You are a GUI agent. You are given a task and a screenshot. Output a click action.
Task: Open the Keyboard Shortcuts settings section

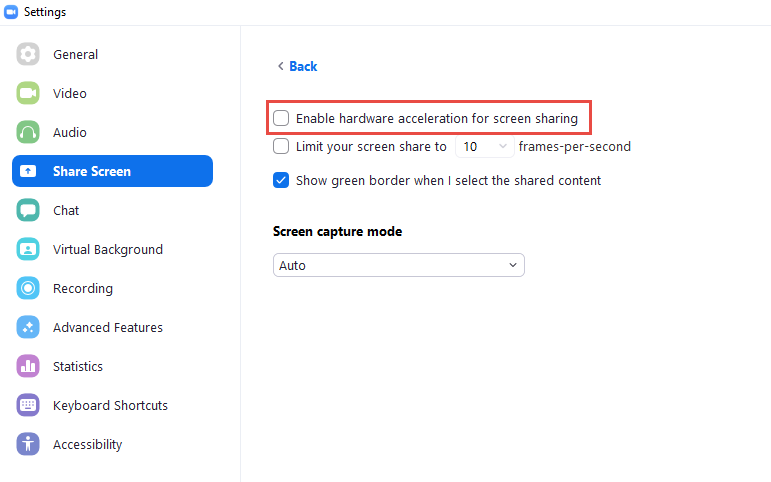pos(110,405)
